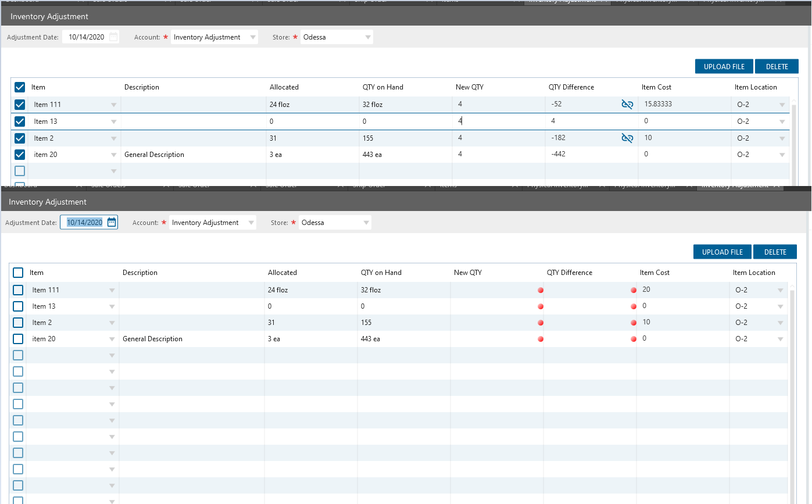Screen dimensions: 812x504
Task: Open the Item dropdown in the unchecked Item 2 row
Action: [x=112, y=323]
